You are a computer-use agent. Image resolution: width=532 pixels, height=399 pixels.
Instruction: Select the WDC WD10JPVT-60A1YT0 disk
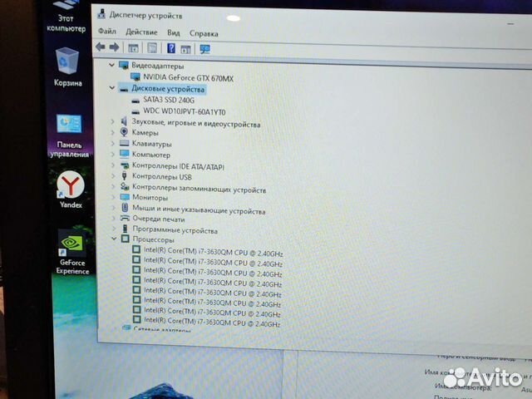pyautogui.click(x=185, y=111)
